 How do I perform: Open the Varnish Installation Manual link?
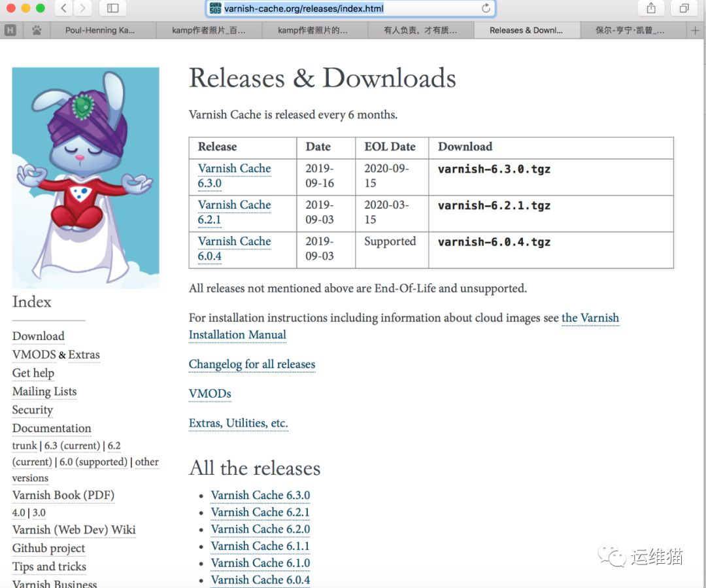pos(237,335)
